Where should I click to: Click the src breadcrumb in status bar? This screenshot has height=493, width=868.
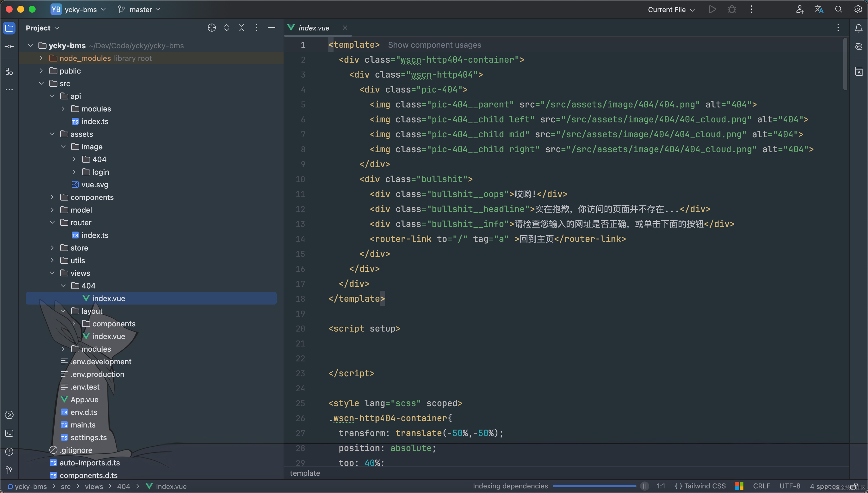66,486
